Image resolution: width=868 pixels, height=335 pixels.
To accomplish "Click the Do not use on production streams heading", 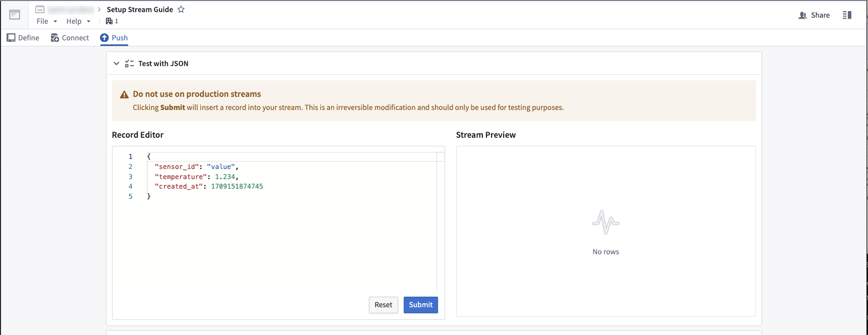I will tap(197, 94).
